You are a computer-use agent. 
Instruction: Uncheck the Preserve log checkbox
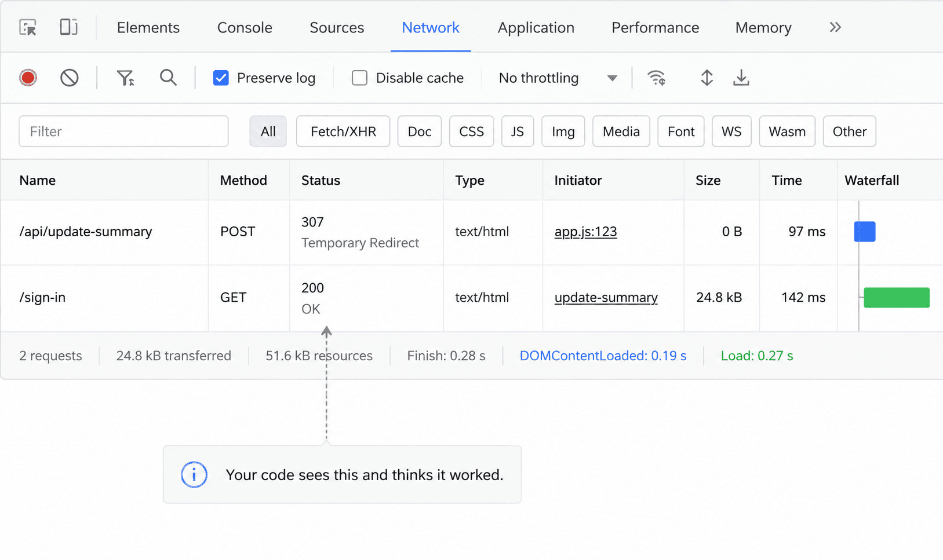[221, 78]
